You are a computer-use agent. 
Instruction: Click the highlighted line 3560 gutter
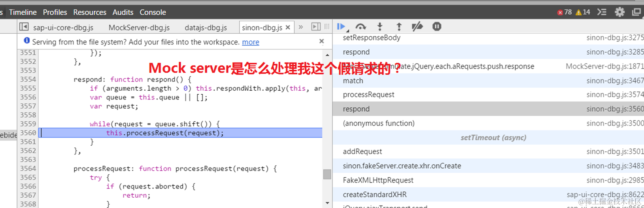tap(28, 133)
